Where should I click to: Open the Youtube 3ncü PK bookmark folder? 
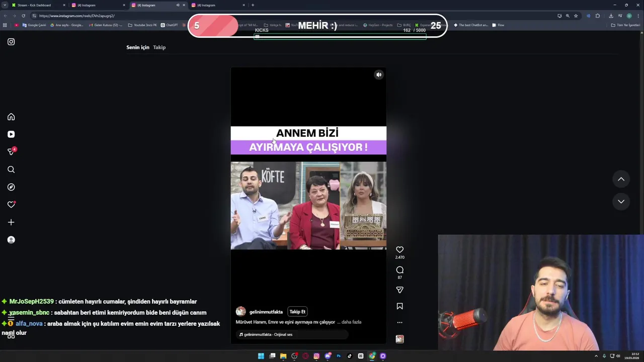142,25
